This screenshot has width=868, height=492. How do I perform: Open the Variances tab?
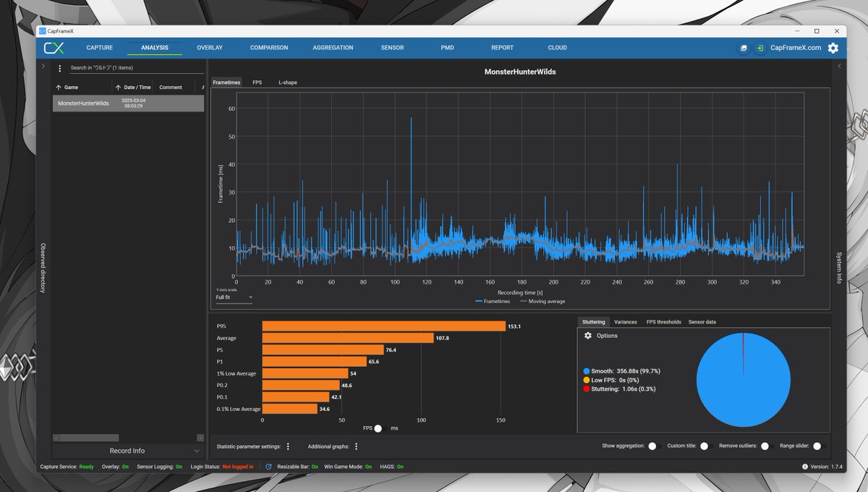pyautogui.click(x=626, y=322)
